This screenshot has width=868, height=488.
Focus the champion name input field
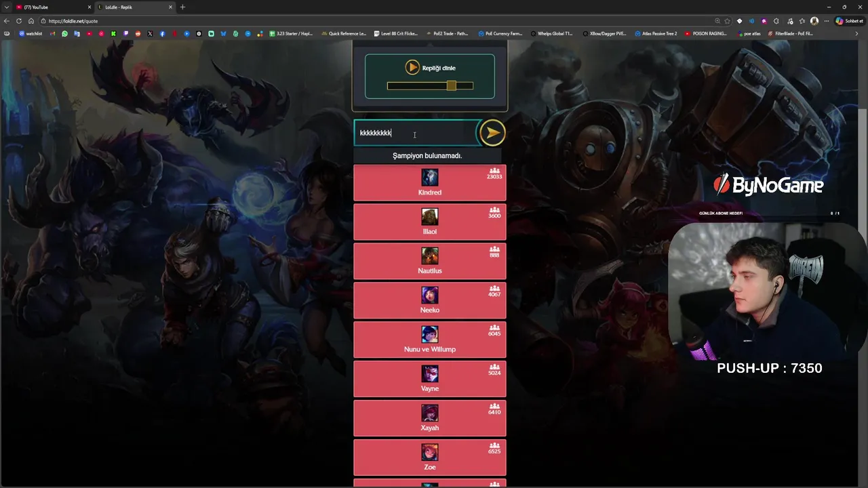click(416, 133)
